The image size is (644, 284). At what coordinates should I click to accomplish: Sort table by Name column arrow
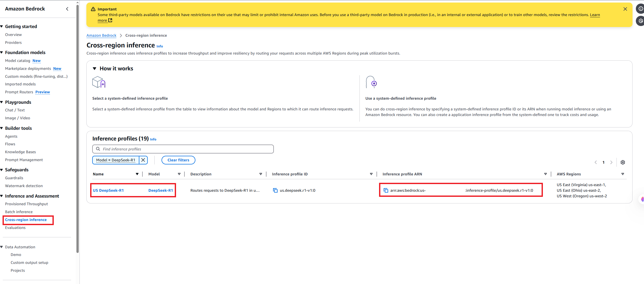[137, 174]
